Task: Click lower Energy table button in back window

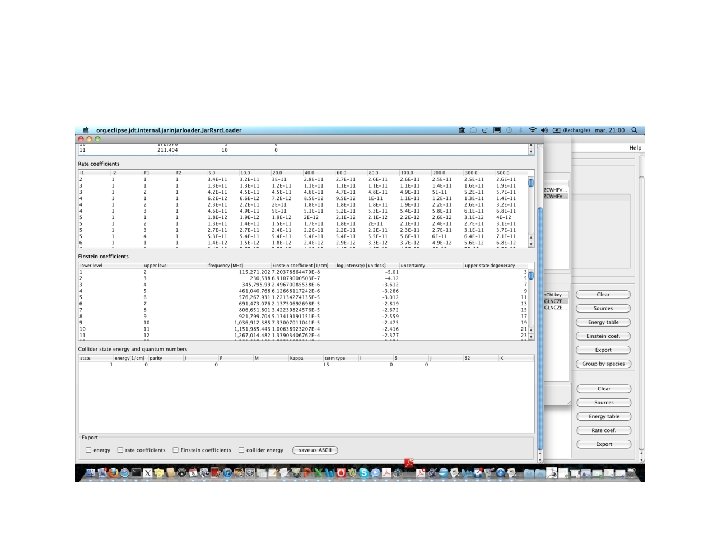Action: (603, 416)
